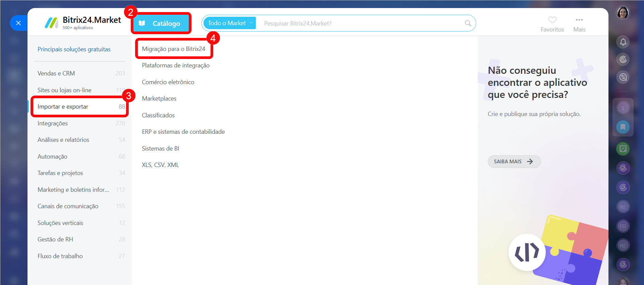Image resolution: width=644 pixels, height=285 pixels.
Task: Close the Bitrix24.Market panel with X
Action: point(18,23)
